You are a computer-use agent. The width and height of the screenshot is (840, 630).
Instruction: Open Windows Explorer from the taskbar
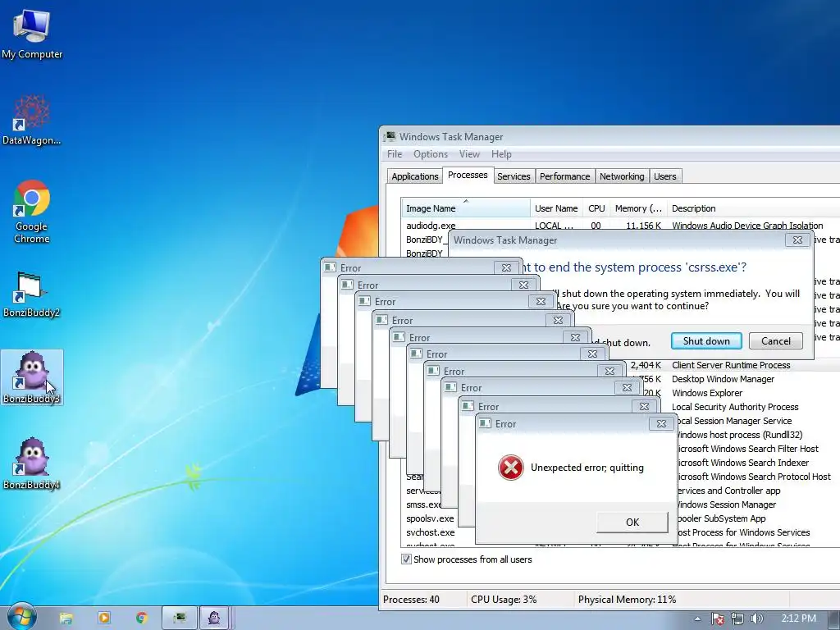[x=66, y=619]
